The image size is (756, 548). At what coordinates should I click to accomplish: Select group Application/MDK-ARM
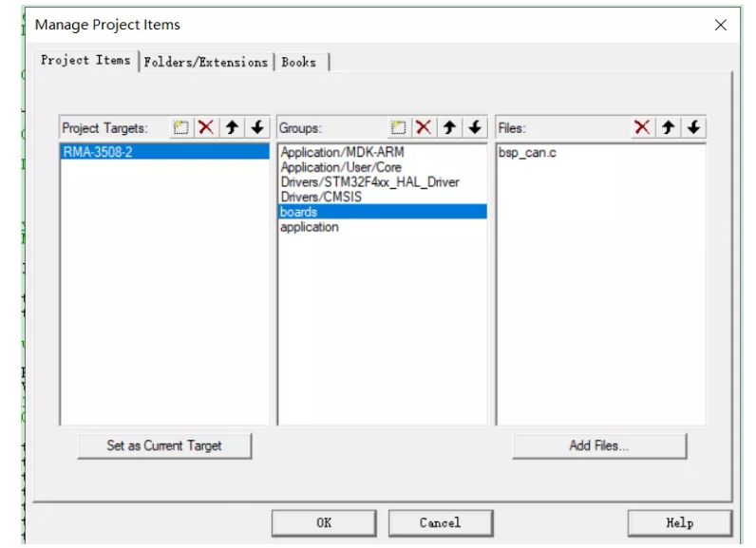[383, 152]
